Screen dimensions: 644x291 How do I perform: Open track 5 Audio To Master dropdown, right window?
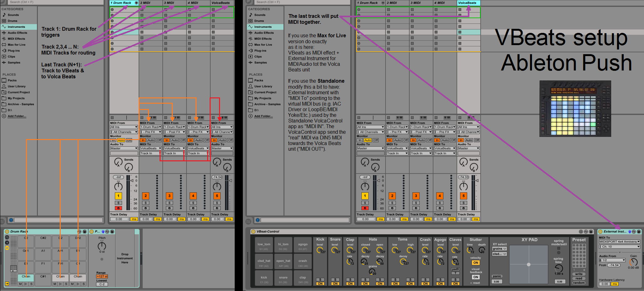pos(468,148)
